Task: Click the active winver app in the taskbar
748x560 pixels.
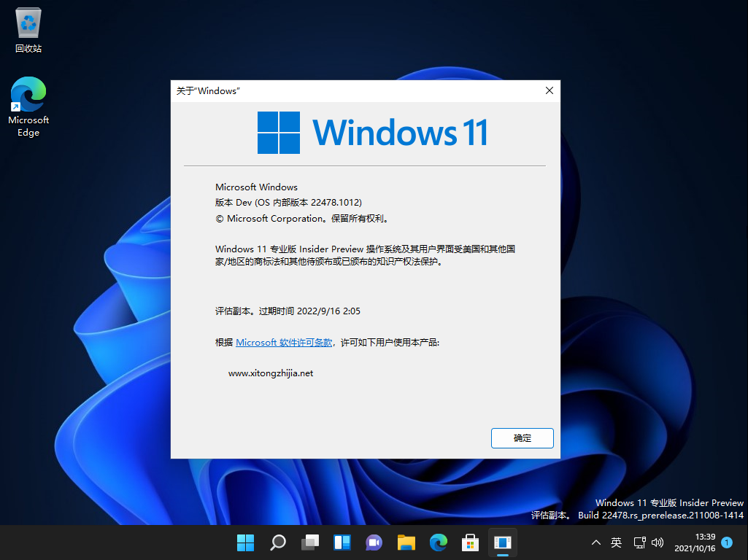Action: click(502, 542)
